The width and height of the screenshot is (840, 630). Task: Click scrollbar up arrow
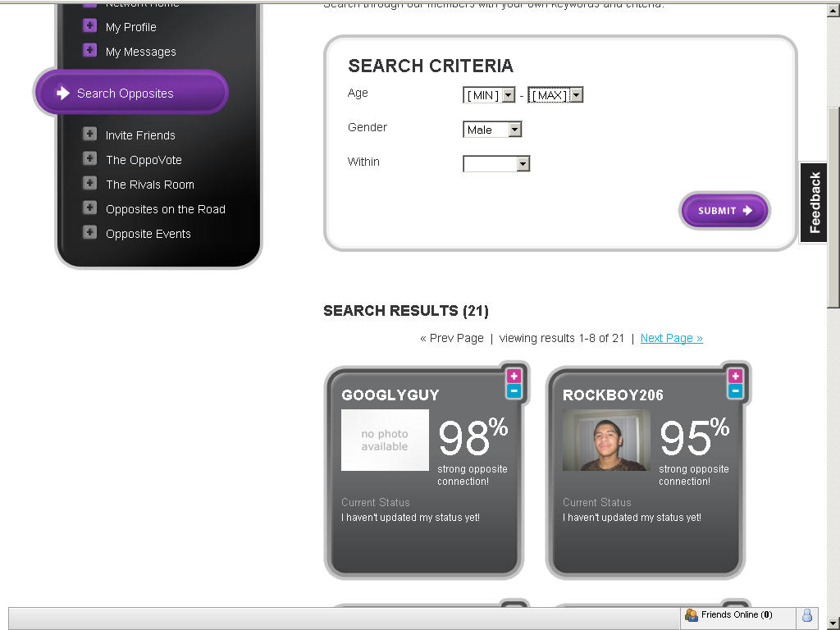(833, 10)
